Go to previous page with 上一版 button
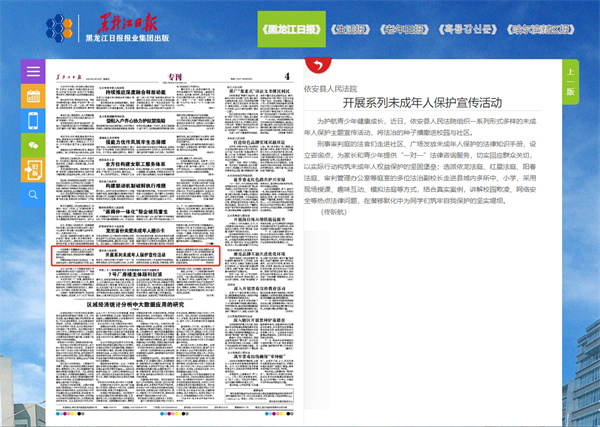This screenshot has height=427, width=600. click(x=570, y=82)
